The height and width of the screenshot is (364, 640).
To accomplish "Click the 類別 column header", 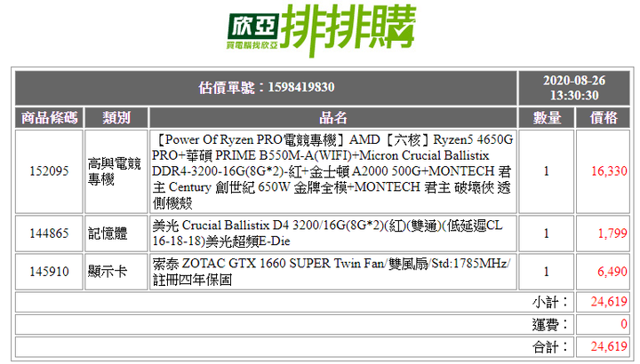I will pyautogui.click(x=116, y=118).
